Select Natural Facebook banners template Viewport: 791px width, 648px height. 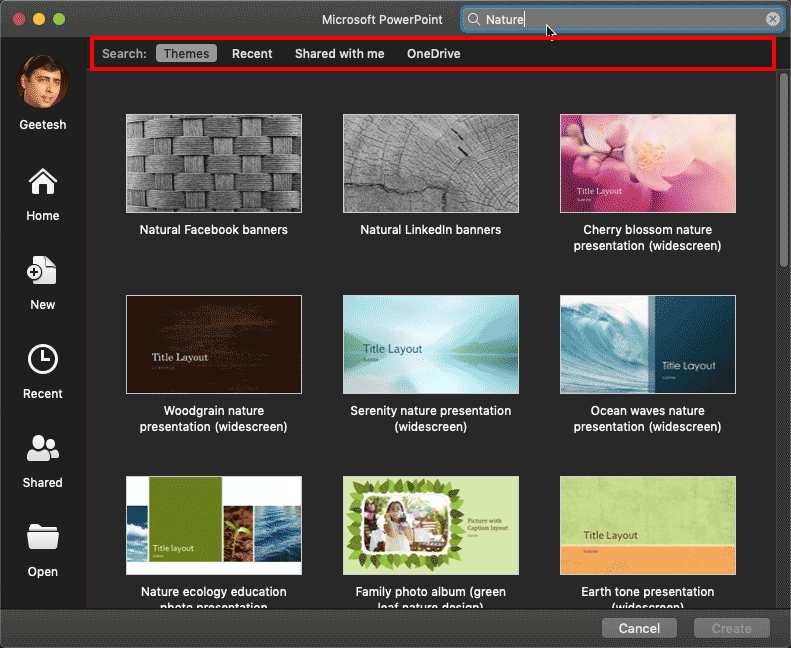214,163
